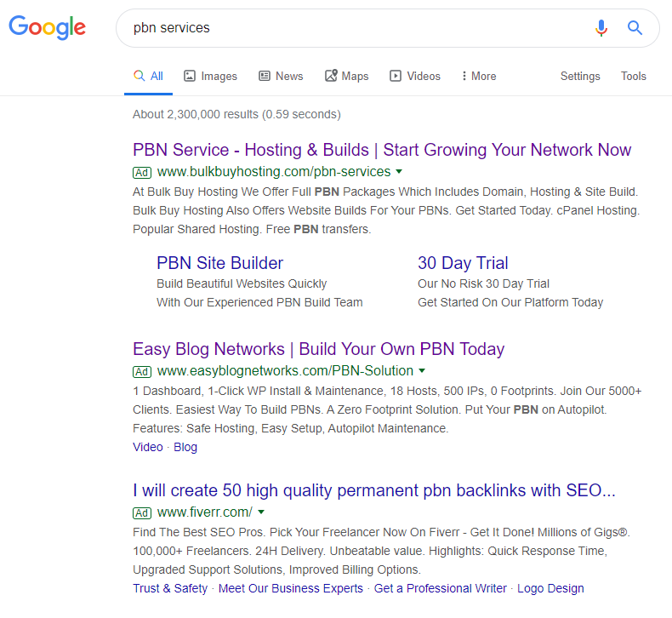This screenshot has width=672, height=618.
Task: Switch to the Maps tab
Action: [x=347, y=76]
